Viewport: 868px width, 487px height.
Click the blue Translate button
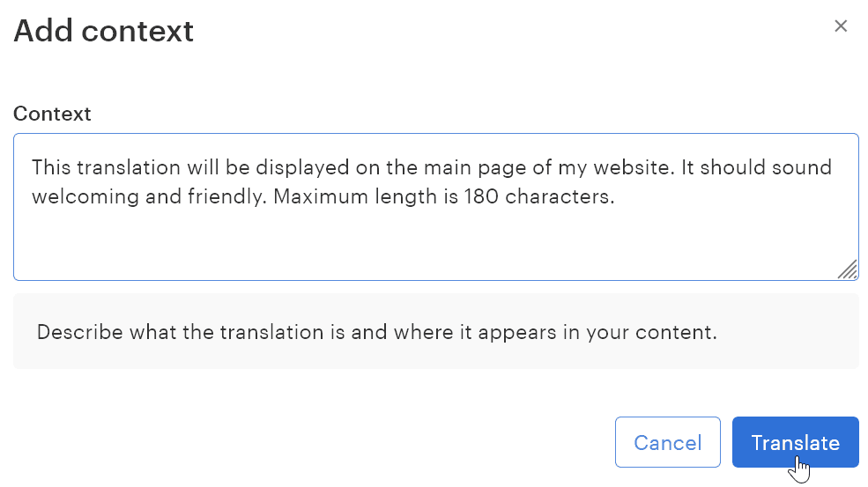795,442
